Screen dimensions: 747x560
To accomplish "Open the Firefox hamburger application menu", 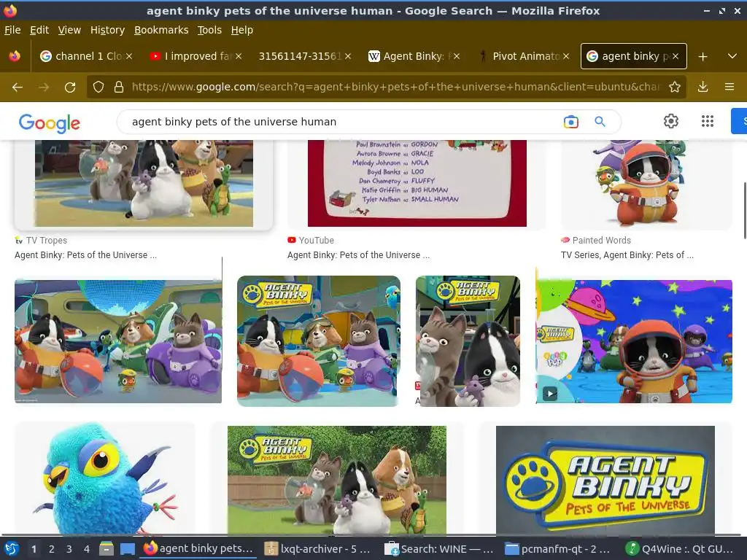I will (729, 87).
